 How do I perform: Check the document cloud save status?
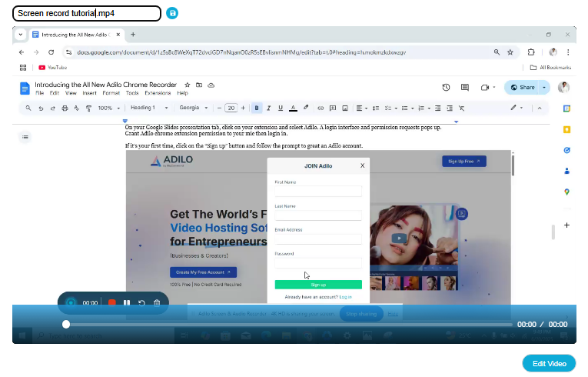pyautogui.click(x=211, y=85)
